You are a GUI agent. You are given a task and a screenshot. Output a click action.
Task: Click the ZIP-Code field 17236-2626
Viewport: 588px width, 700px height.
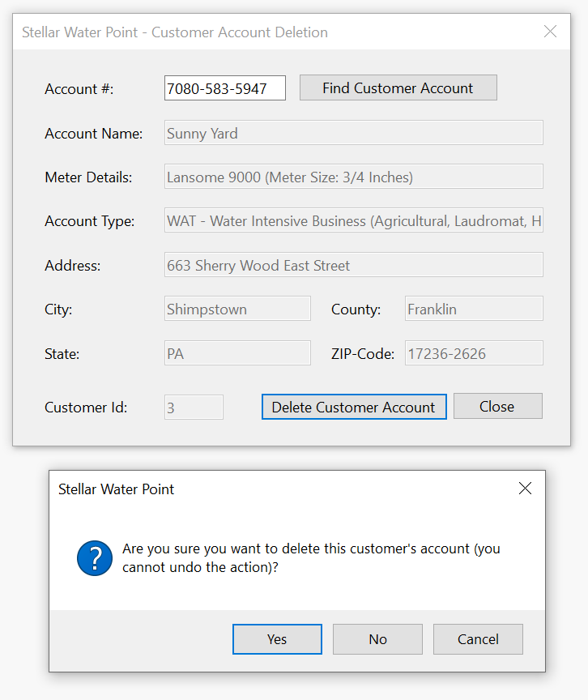[474, 353]
